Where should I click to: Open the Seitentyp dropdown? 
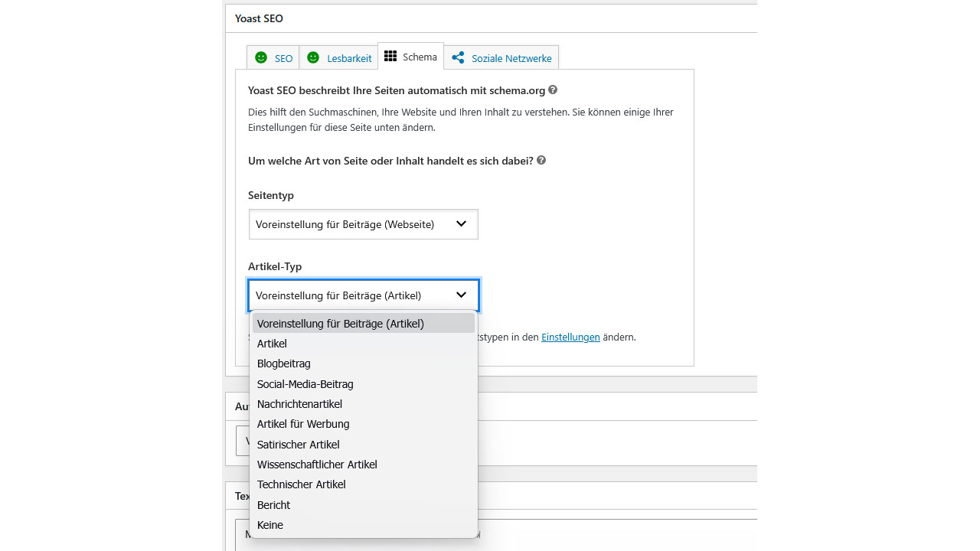(x=364, y=224)
